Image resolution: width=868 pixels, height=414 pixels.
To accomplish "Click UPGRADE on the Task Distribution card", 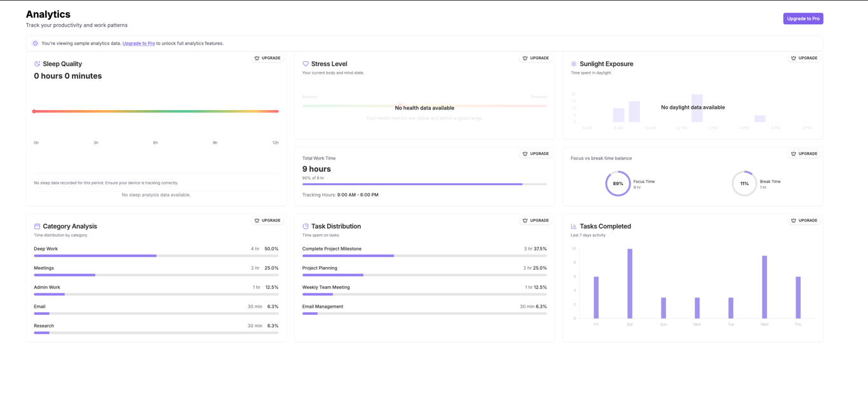I will 536,220.
